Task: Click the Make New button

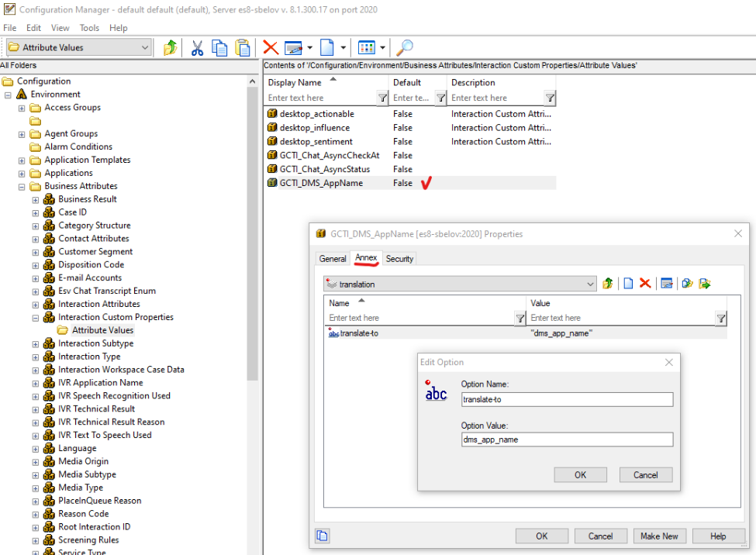Action: pyautogui.click(x=660, y=536)
